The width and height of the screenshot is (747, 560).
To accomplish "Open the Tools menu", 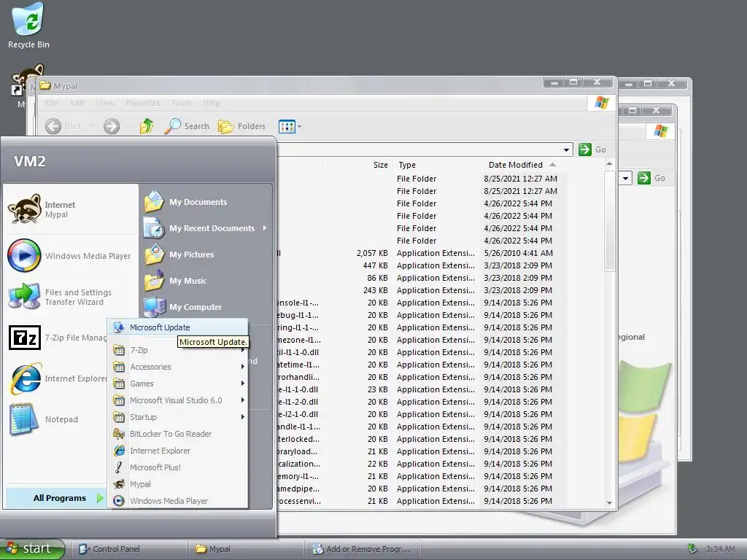I will click(181, 103).
